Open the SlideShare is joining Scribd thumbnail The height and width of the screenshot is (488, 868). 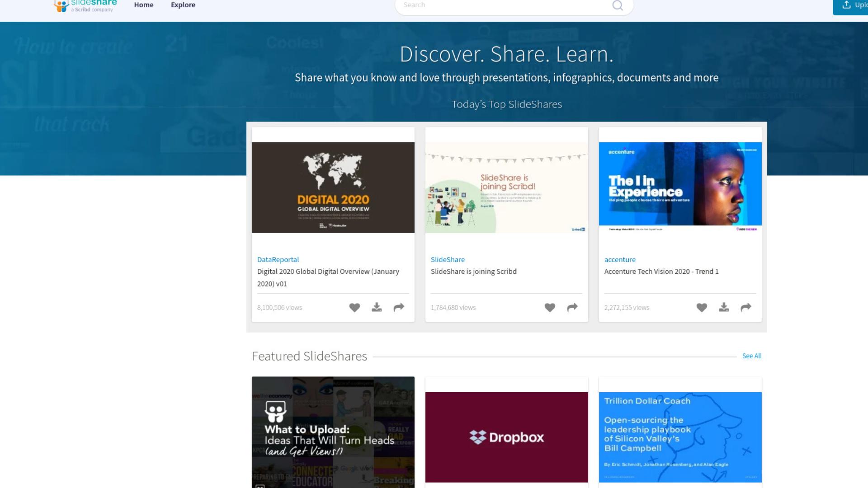pos(507,188)
